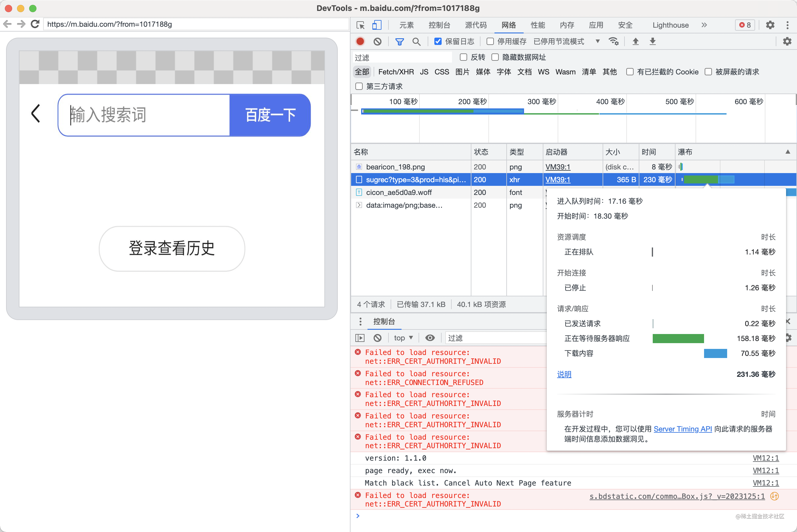Click the 百度一下 search button

[270, 115]
